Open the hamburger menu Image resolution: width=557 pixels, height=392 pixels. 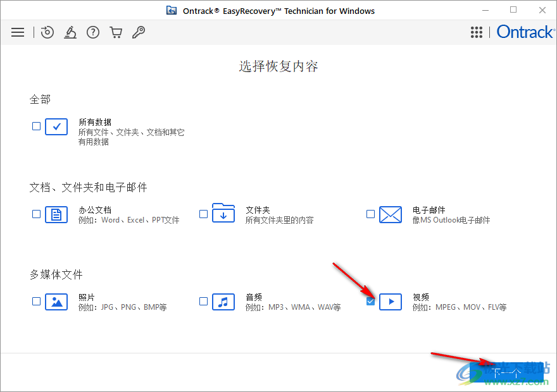pyautogui.click(x=18, y=32)
